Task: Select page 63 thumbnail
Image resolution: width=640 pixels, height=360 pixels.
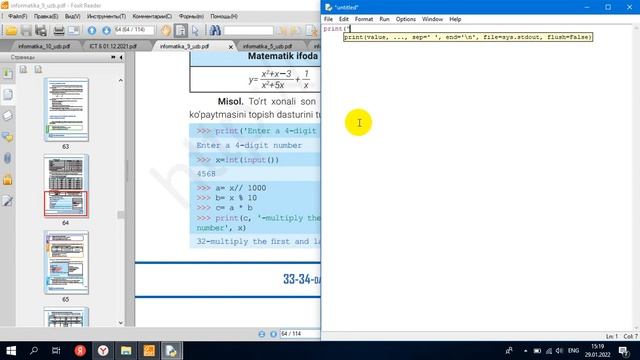Action: click(66, 110)
